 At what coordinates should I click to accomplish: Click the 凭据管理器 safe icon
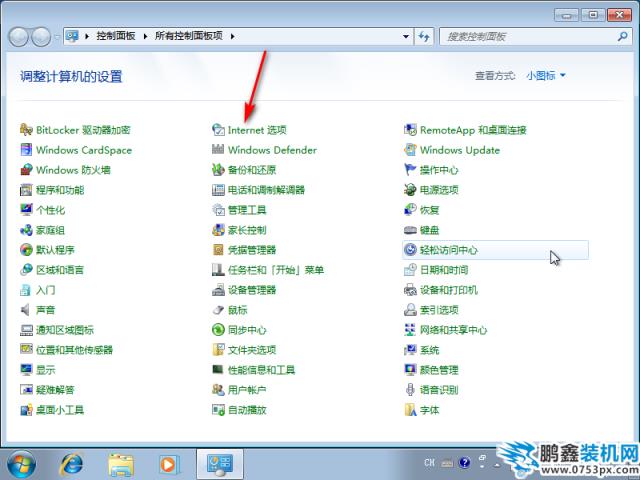pyautogui.click(x=218, y=250)
